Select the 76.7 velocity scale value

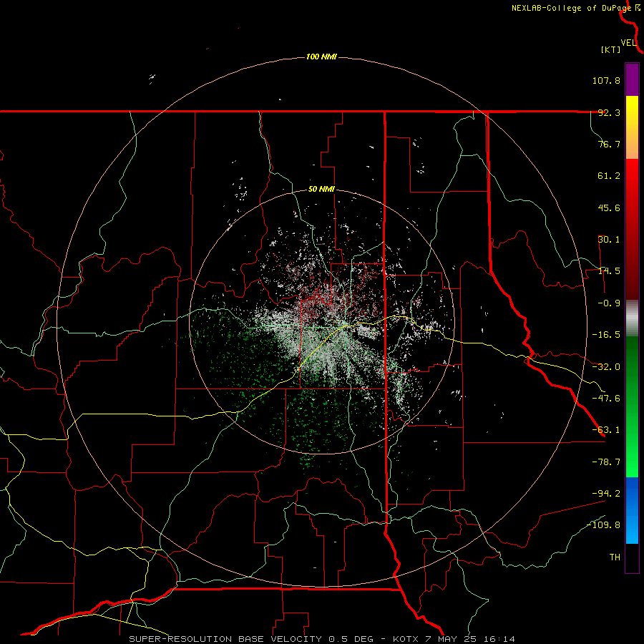(609, 144)
